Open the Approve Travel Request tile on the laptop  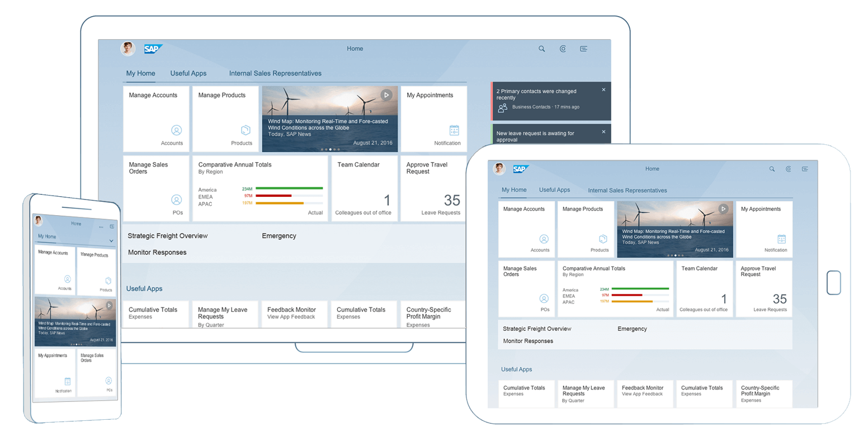pos(433,188)
